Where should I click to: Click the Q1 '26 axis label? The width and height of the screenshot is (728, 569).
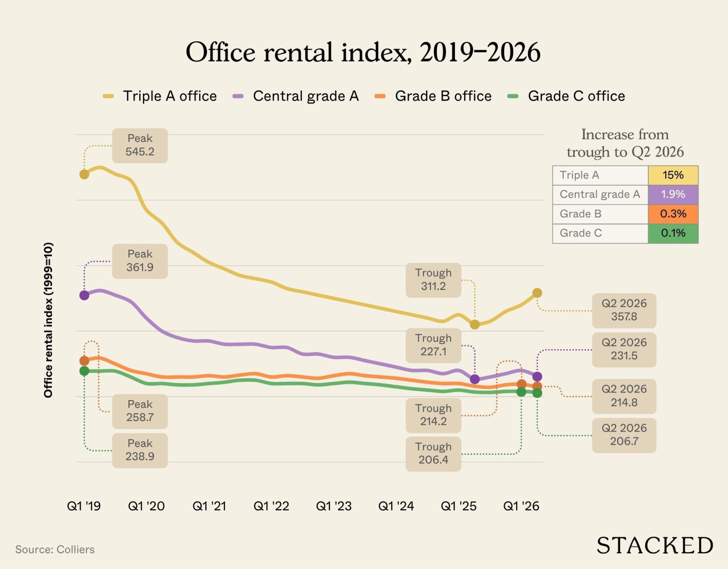[x=521, y=506]
